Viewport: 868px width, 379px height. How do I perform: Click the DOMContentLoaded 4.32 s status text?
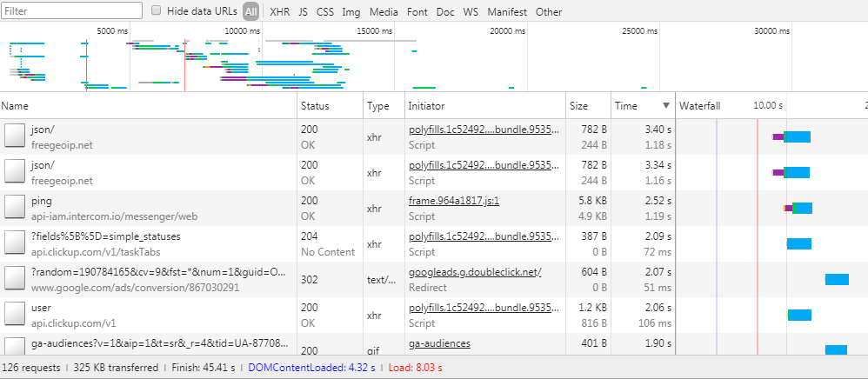(311, 368)
